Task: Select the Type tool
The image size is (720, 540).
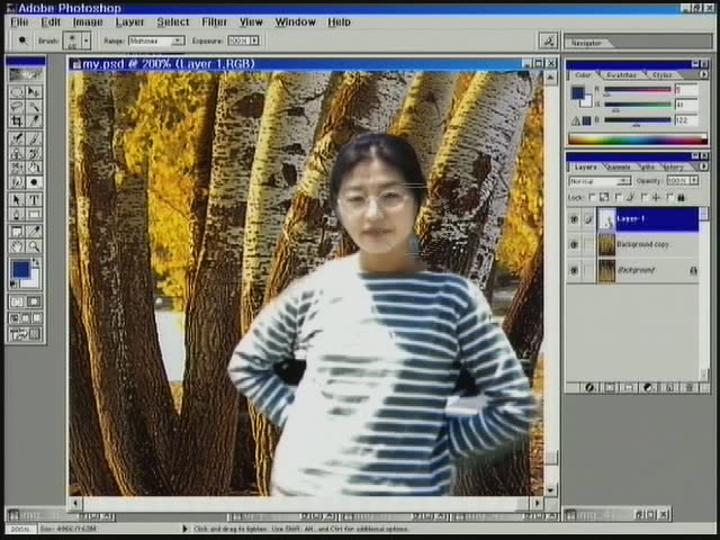Action: click(34, 200)
